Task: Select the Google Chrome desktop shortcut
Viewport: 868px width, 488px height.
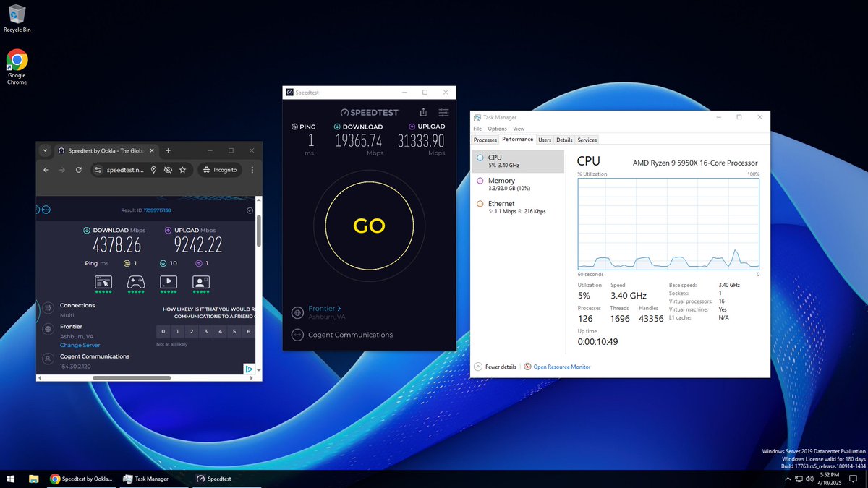Action: (x=17, y=67)
